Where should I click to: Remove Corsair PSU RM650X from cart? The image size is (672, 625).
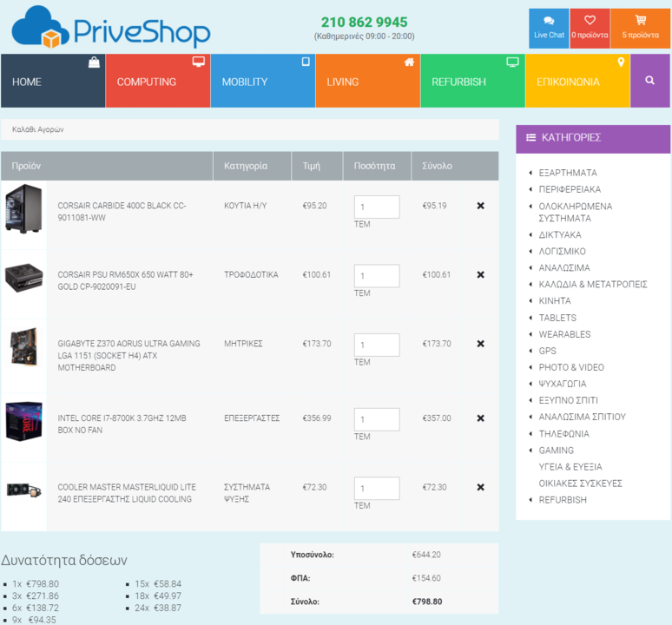tap(480, 274)
